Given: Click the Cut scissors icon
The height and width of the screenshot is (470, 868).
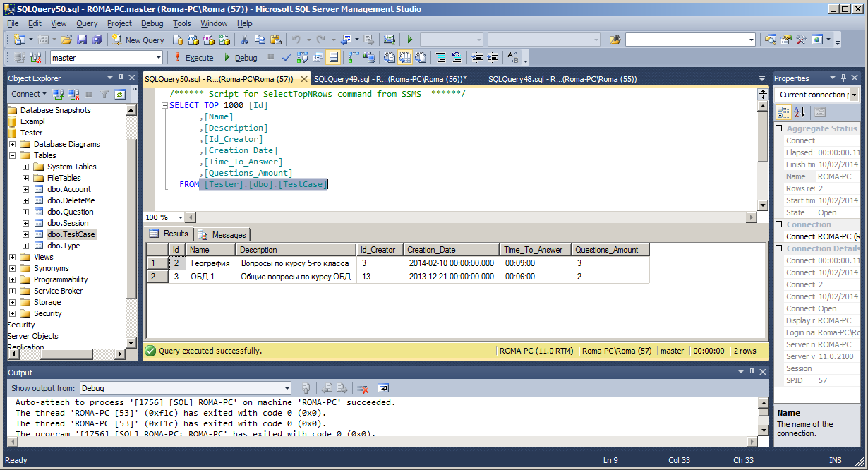Looking at the screenshot, I should point(244,40).
